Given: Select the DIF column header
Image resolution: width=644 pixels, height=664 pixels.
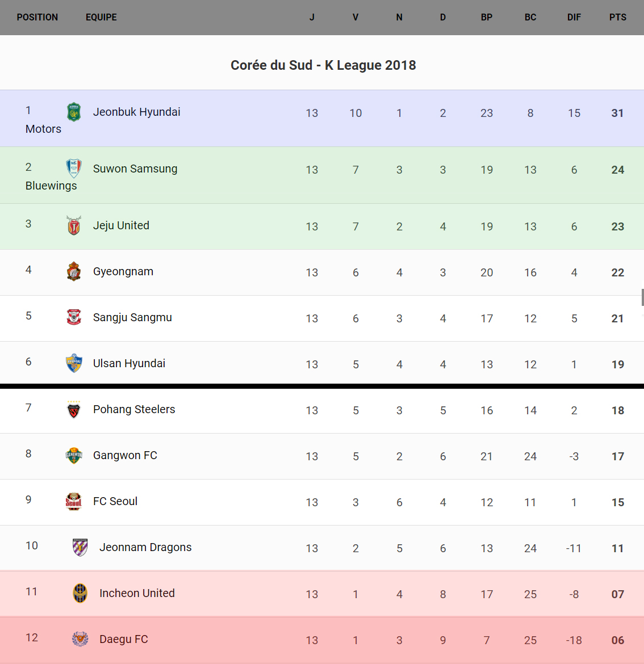Looking at the screenshot, I should (x=574, y=18).
